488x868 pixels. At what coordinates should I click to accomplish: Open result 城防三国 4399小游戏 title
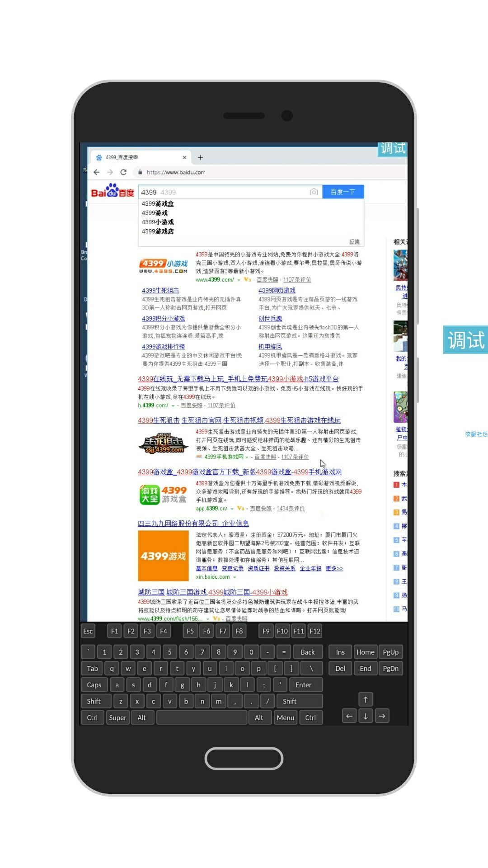[213, 592]
